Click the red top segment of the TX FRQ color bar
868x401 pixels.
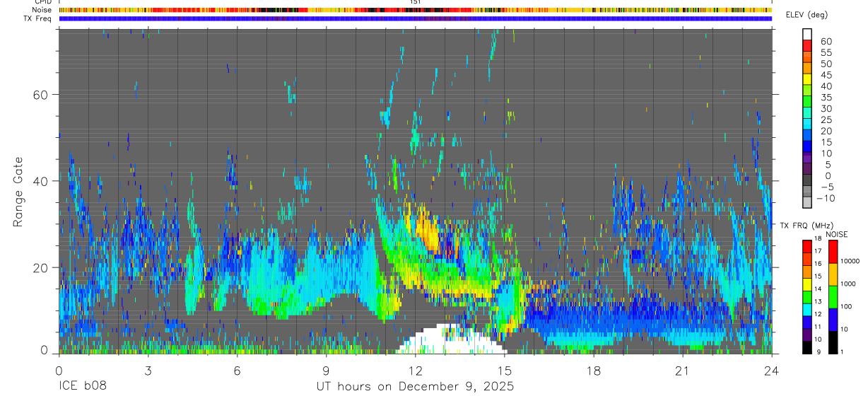click(x=807, y=247)
